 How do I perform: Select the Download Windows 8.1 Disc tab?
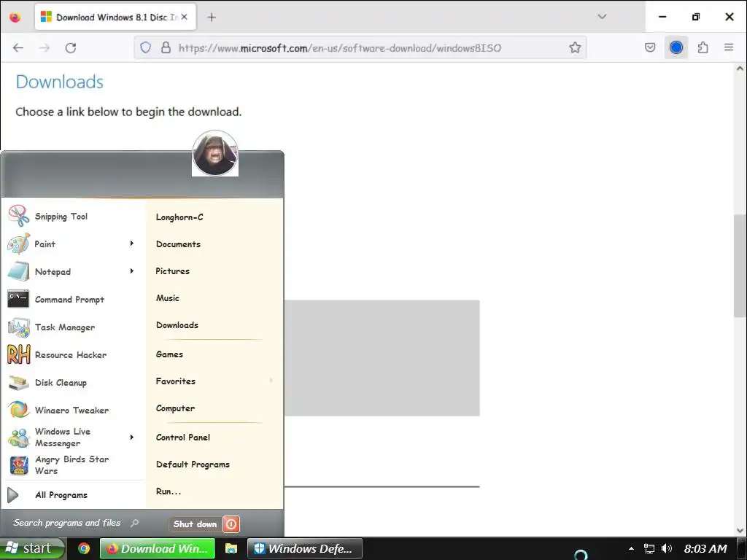pos(115,17)
